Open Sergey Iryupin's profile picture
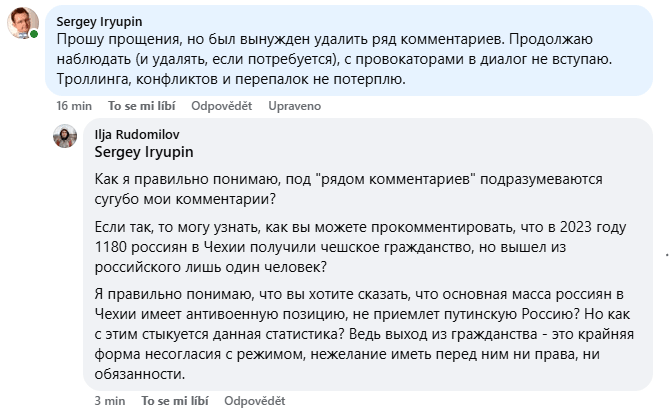 pos(23,23)
